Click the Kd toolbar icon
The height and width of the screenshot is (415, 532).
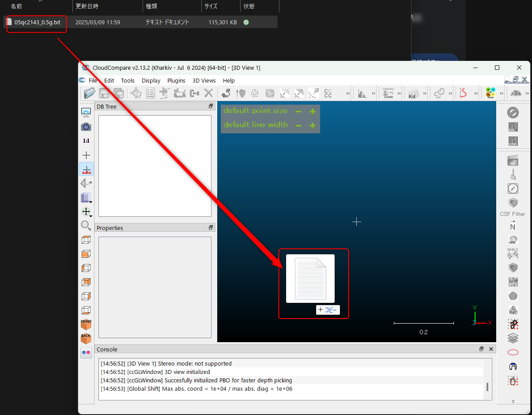(413, 93)
